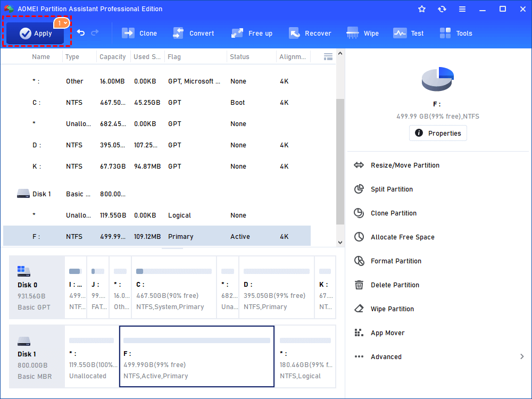Click the Wipe Partition eraser icon
532x399 pixels.
point(359,309)
